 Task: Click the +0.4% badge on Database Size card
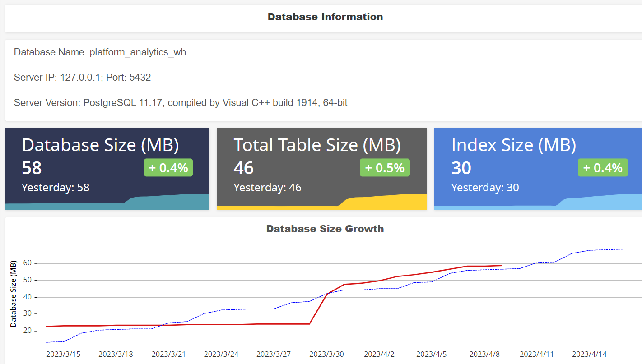click(168, 168)
